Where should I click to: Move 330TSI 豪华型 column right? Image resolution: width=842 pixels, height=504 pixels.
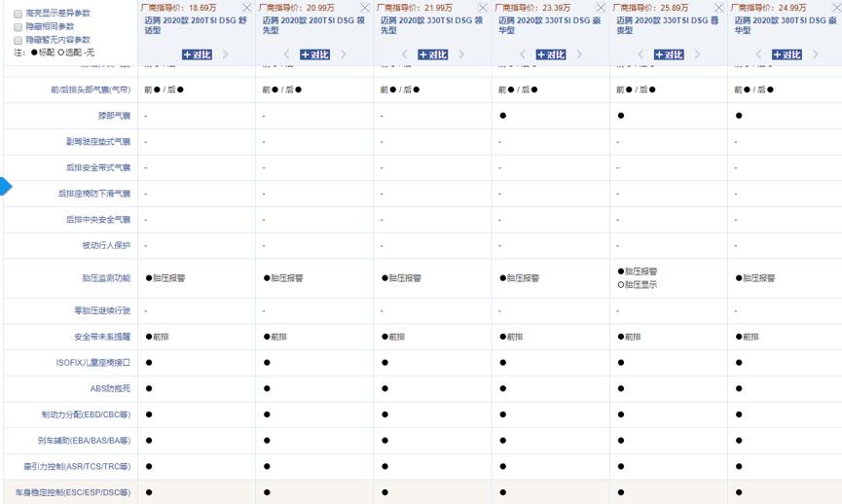click(x=580, y=54)
